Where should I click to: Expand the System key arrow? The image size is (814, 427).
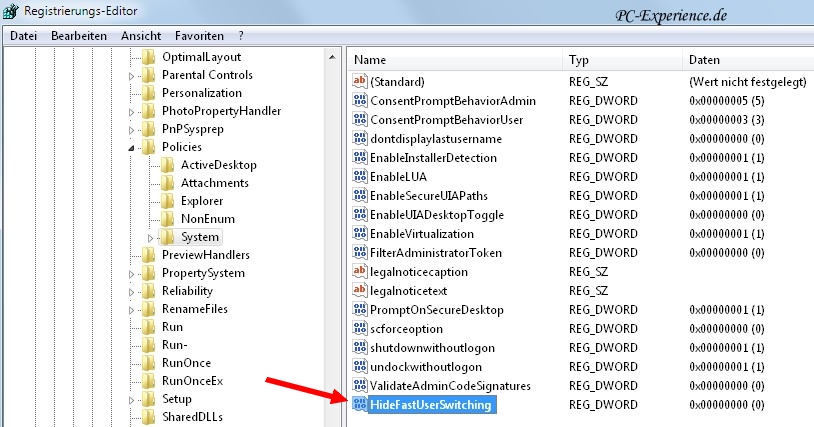(x=150, y=238)
